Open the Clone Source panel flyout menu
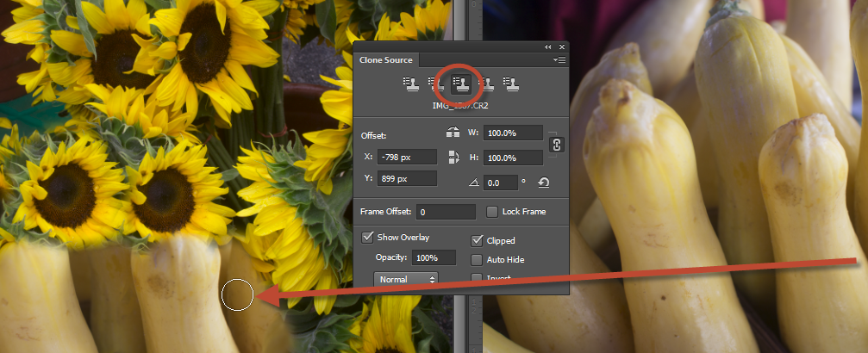This screenshot has height=353, width=868. (559, 60)
